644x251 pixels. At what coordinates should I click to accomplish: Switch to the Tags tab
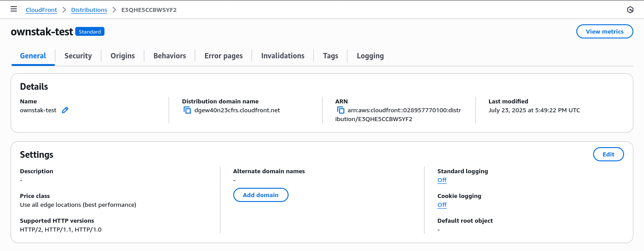330,56
